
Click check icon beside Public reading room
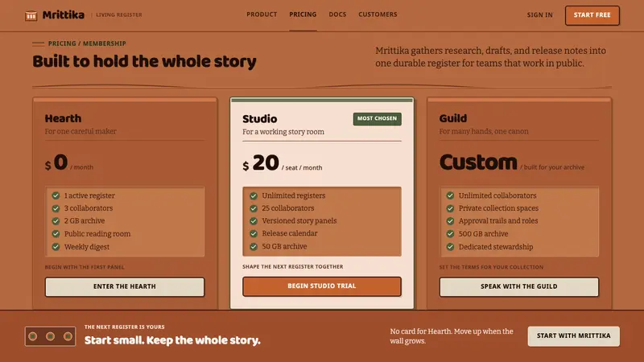coord(56,234)
